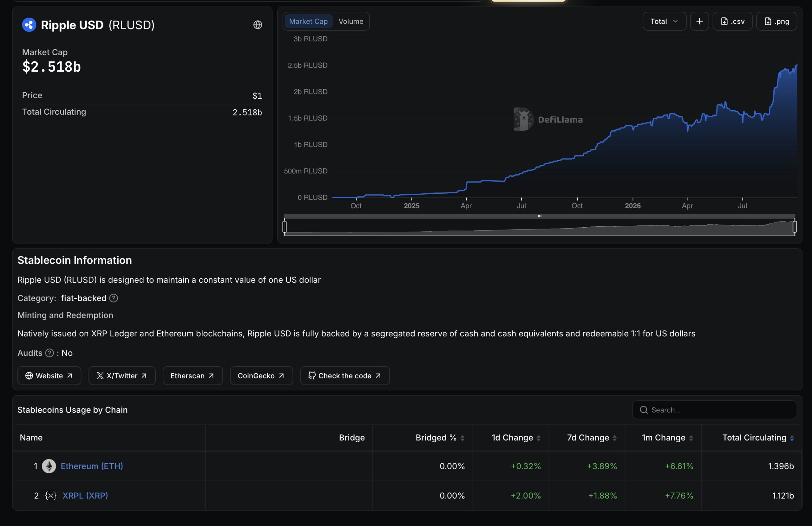This screenshot has width=812, height=526.
Task: Click the magnifier icon in Search box
Action: [644, 410]
